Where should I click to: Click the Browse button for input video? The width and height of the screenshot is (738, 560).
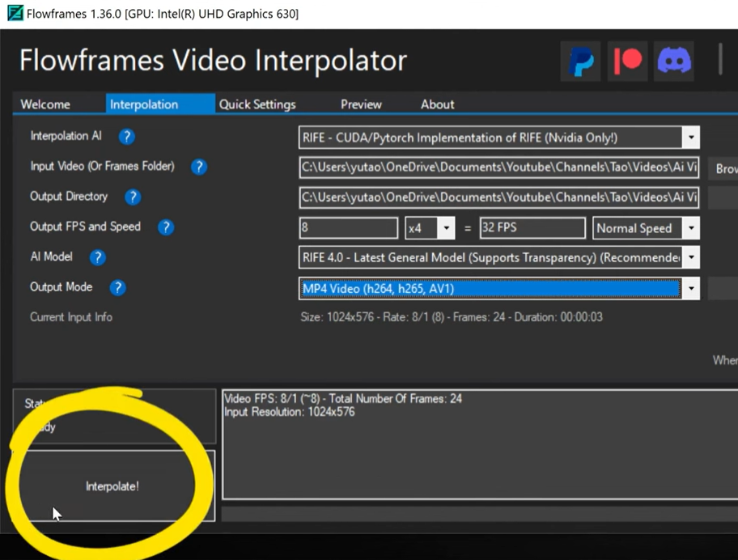pos(723,168)
